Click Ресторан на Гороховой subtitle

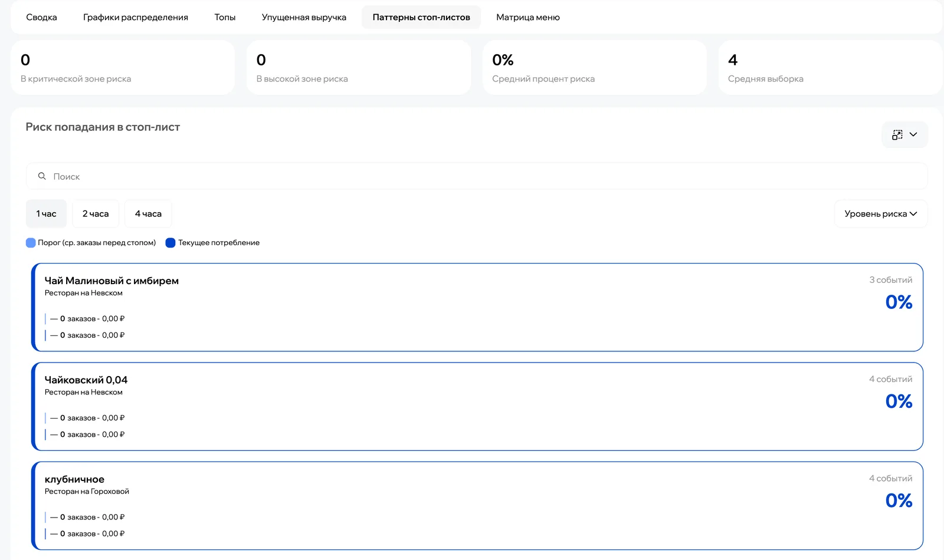pyautogui.click(x=87, y=491)
